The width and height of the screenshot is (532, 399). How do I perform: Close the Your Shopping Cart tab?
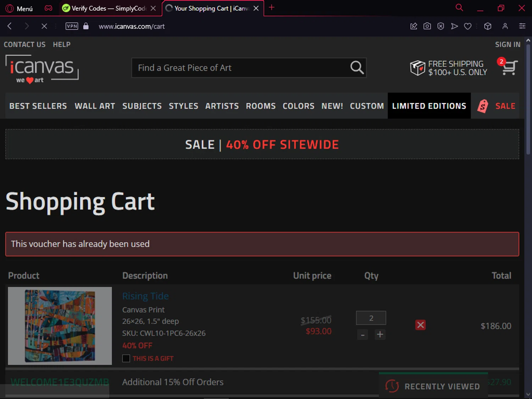click(256, 8)
